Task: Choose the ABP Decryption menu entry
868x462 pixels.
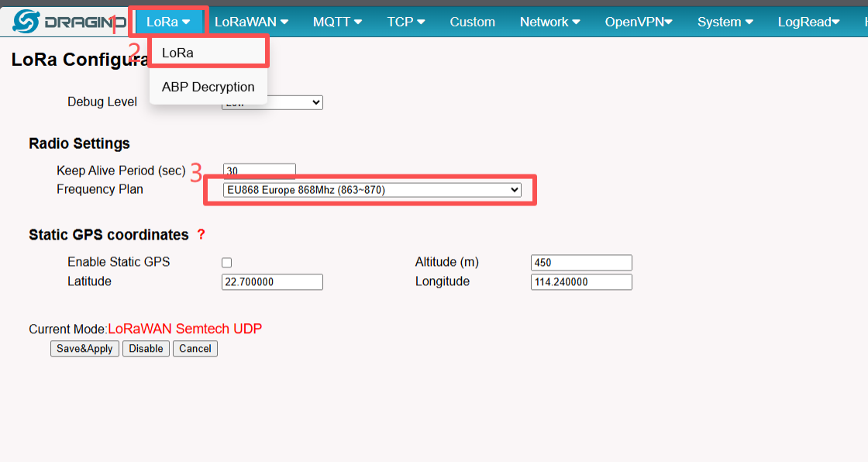Action: click(x=208, y=87)
